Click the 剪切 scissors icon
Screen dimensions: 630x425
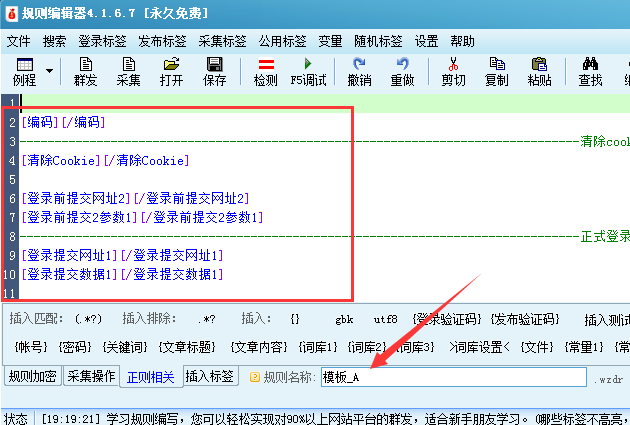pyautogui.click(x=453, y=71)
